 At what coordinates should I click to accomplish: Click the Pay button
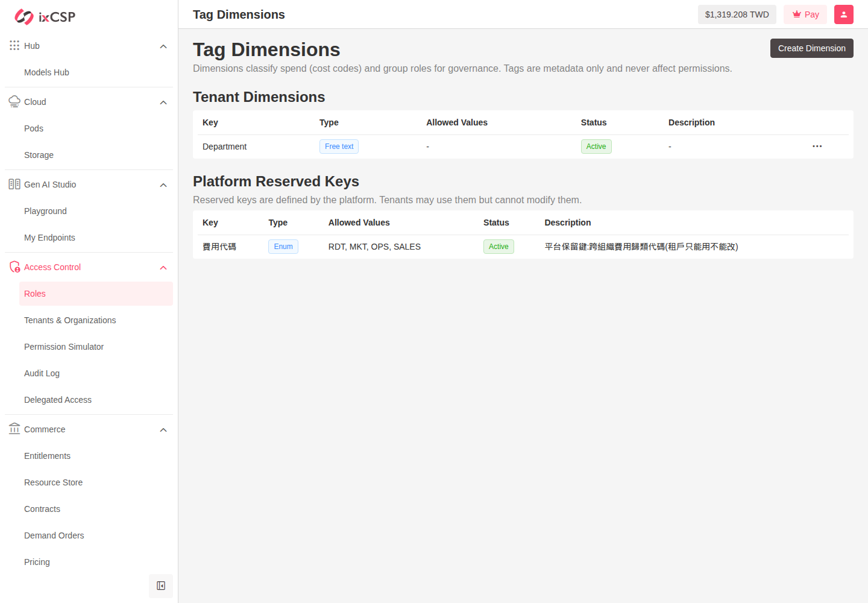[805, 14]
